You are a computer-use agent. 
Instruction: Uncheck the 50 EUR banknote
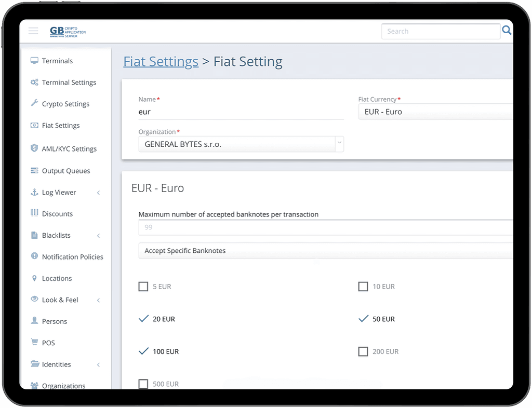pyautogui.click(x=364, y=319)
